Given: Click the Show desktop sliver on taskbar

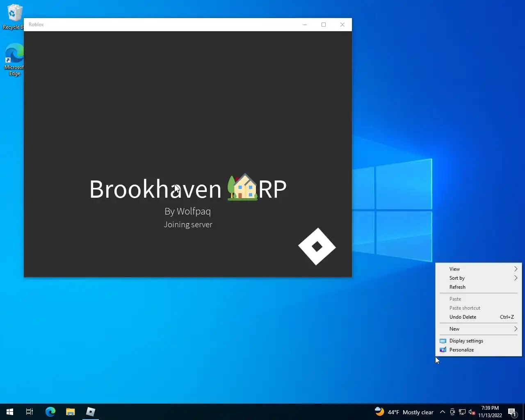Looking at the screenshot, I should [524, 412].
